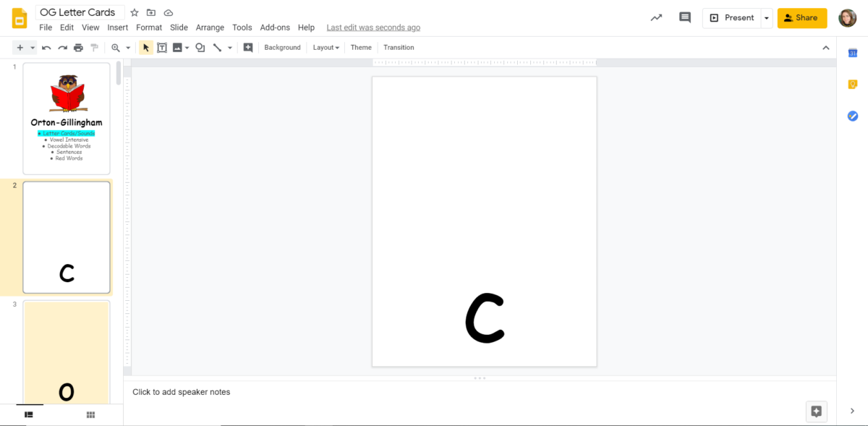Open the Zoom dropdown arrow
Viewport: 868px width, 426px height.
(128, 48)
